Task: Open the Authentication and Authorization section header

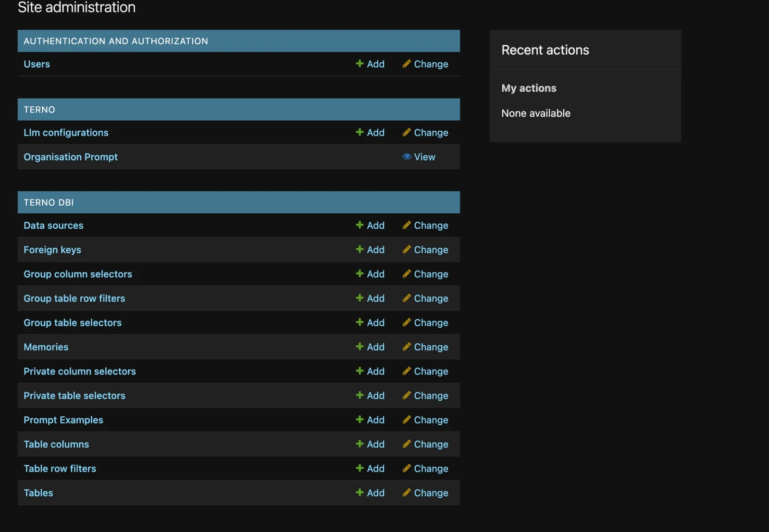Action: (x=116, y=41)
